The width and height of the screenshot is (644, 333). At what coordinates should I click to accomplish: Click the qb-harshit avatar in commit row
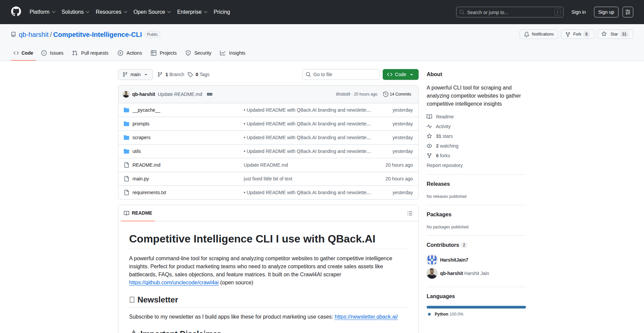[126, 94]
